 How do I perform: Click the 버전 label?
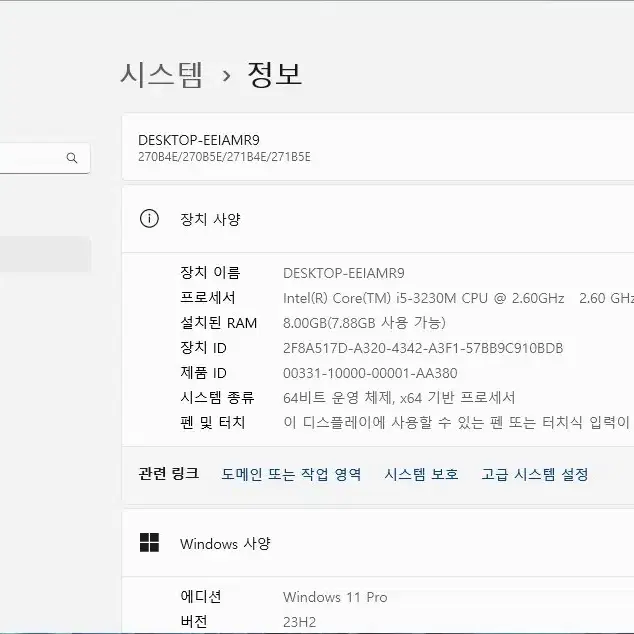194,621
